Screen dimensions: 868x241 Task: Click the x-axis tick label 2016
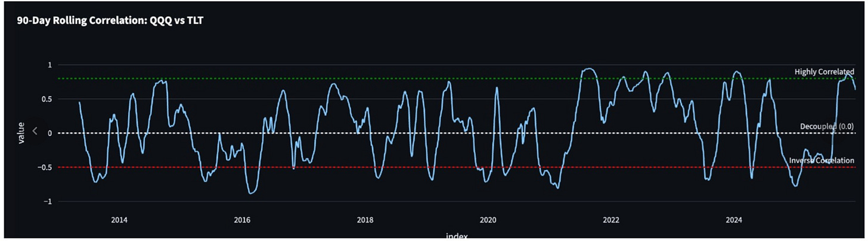click(242, 220)
